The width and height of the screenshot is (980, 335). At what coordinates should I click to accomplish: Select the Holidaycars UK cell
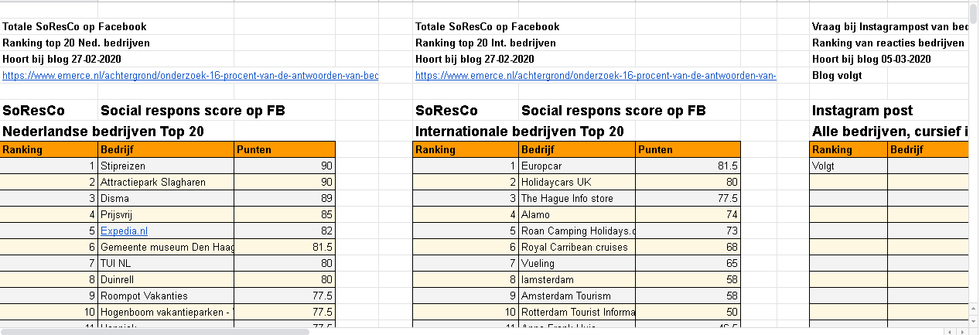[577, 182]
